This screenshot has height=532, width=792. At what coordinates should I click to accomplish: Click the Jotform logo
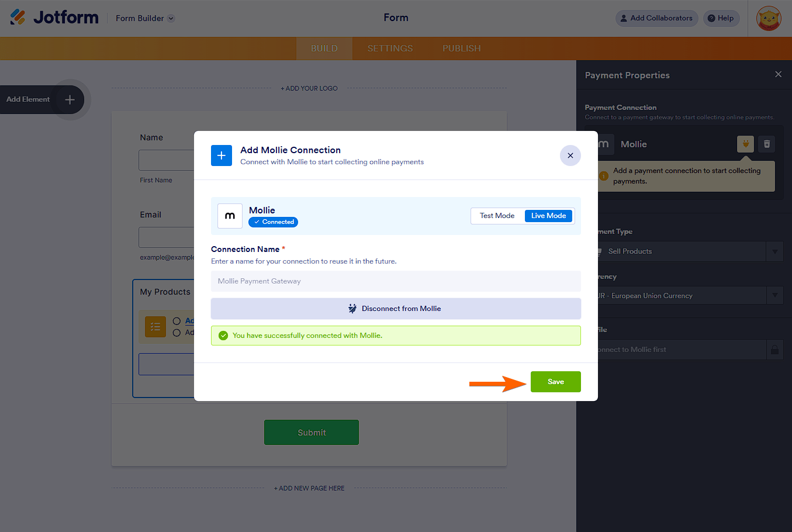pos(54,18)
